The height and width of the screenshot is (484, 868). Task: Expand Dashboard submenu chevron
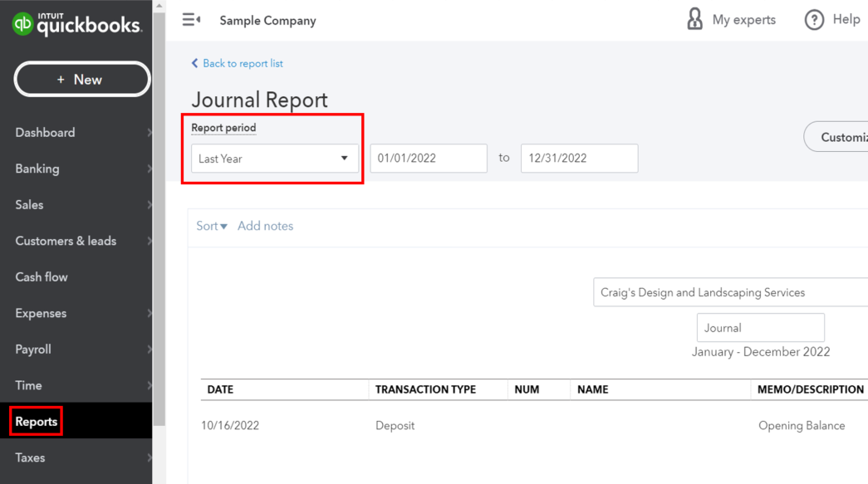point(150,133)
